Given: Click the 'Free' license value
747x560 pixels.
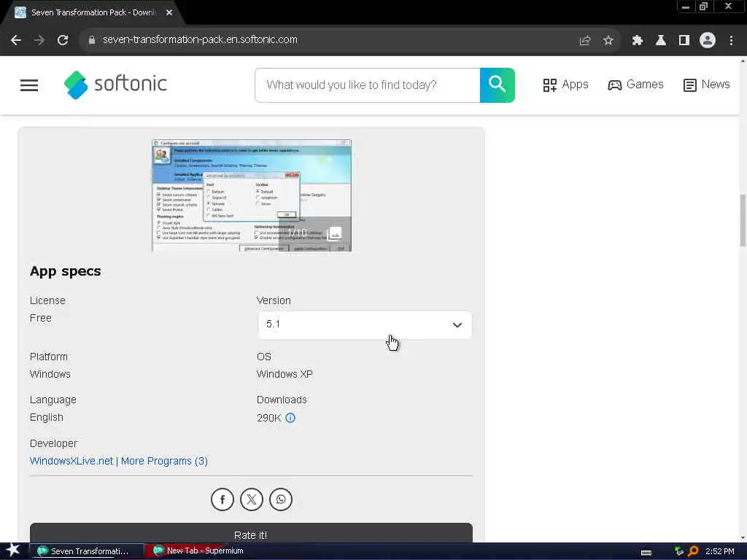Looking at the screenshot, I should [41, 318].
